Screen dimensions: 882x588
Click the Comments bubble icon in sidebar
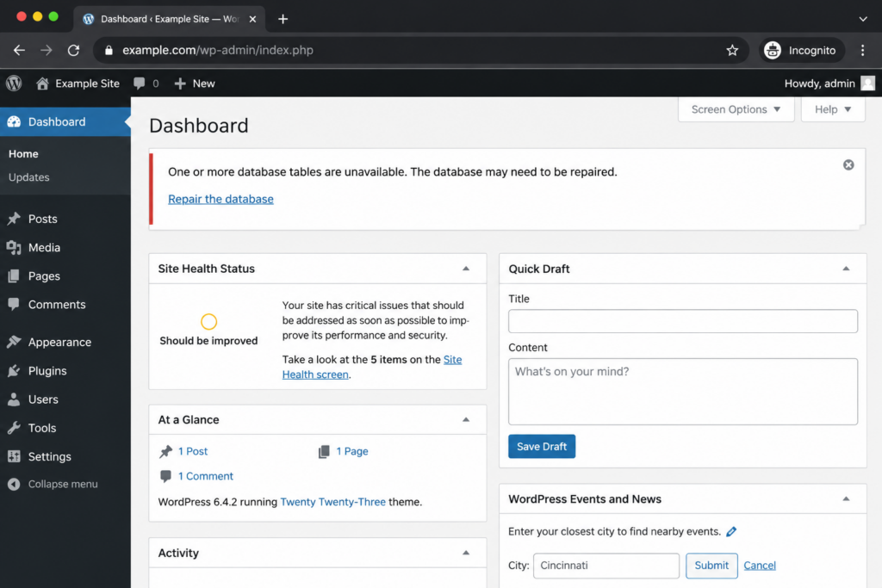14,304
